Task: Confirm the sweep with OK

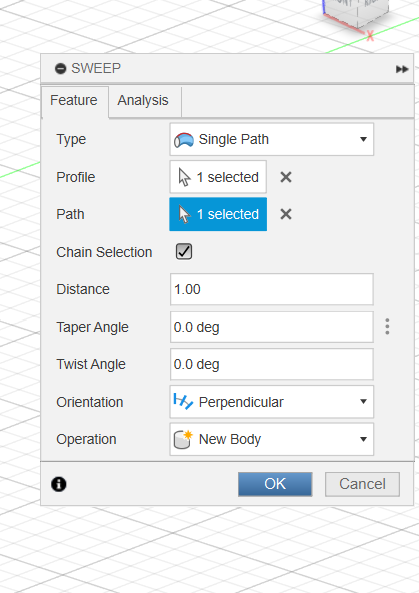Action: (275, 484)
